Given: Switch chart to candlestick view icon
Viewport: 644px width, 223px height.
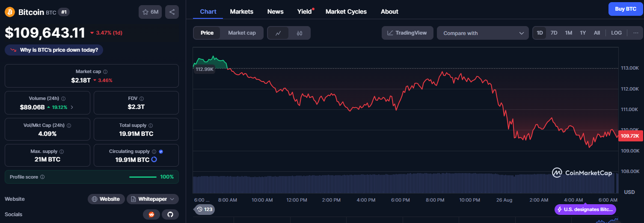Looking at the screenshot, I should click(300, 33).
